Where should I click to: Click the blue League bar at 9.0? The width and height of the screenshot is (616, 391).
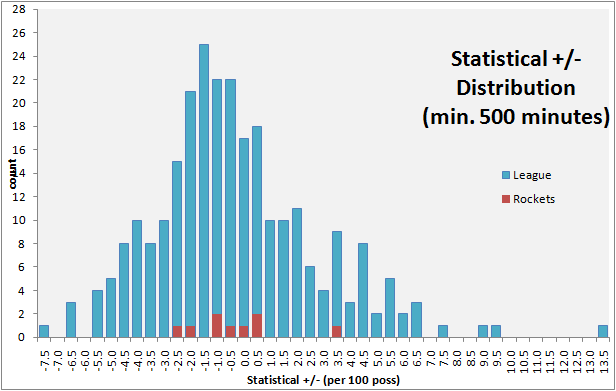click(x=483, y=331)
